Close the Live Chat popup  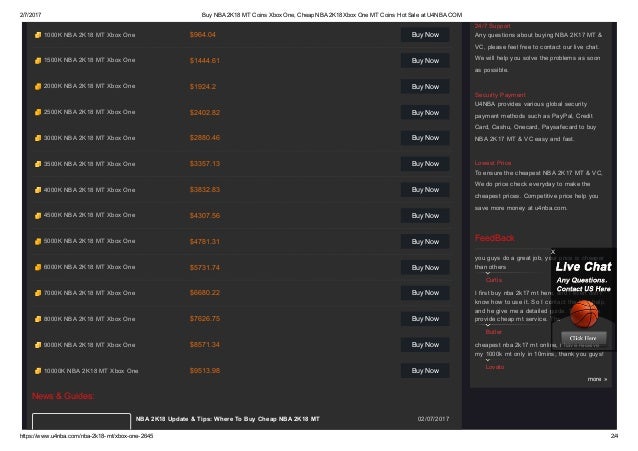pos(553,252)
